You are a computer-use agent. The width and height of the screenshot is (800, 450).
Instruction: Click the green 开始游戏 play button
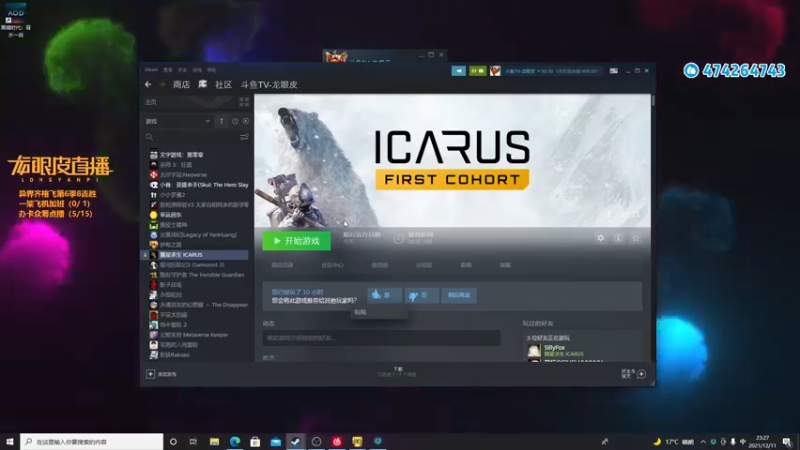point(296,241)
